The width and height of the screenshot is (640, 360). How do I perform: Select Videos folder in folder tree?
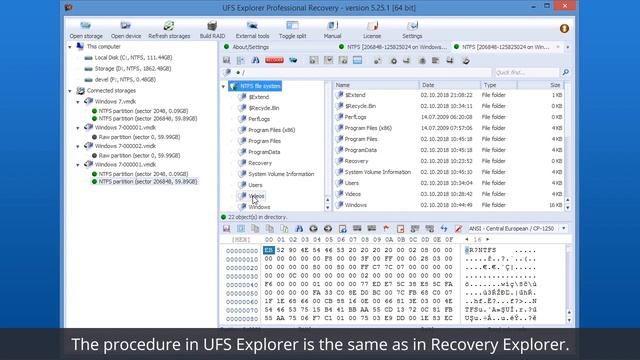coord(256,196)
